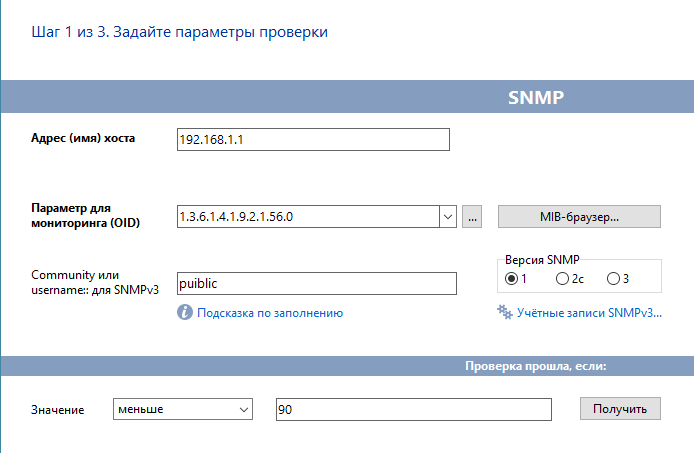This screenshot has height=453, width=694.
Task: Select SNMP version 2c radio button
Action: tap(562, 279)
